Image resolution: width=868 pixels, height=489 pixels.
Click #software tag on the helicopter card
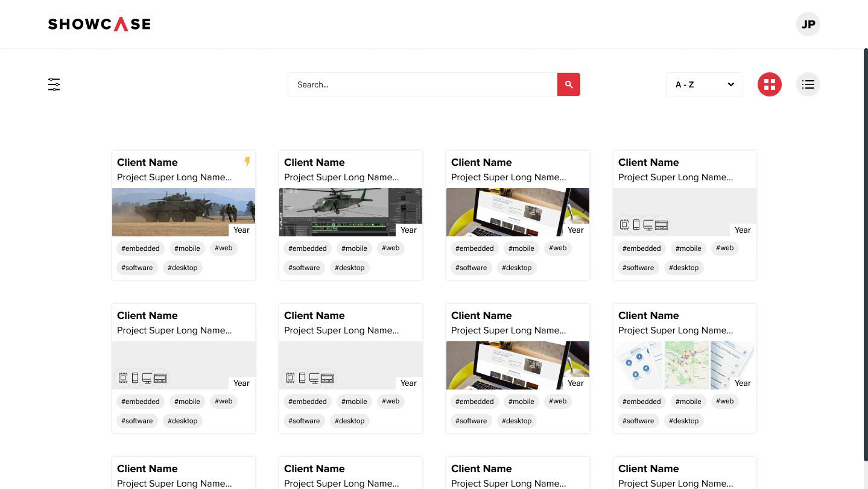(x=304, y=268)
